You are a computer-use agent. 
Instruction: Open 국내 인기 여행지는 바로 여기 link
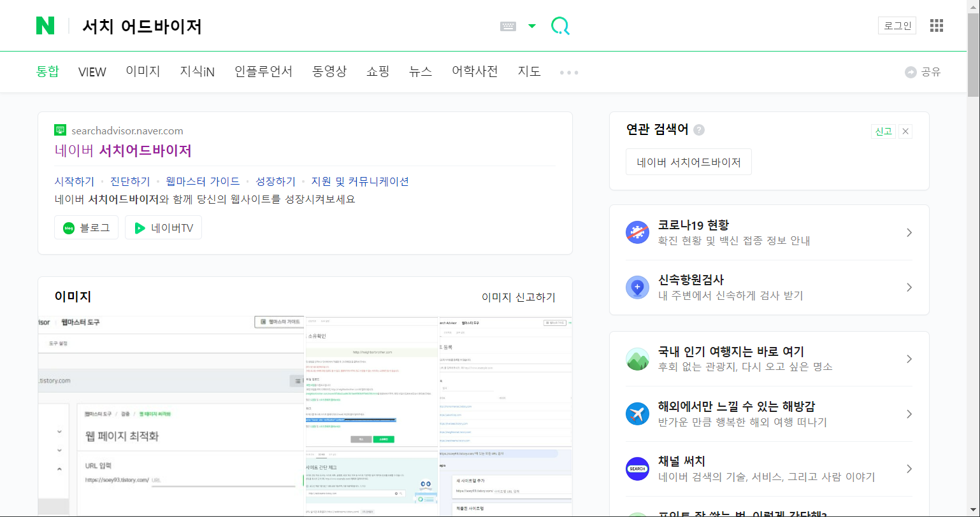tap(731, 351)
